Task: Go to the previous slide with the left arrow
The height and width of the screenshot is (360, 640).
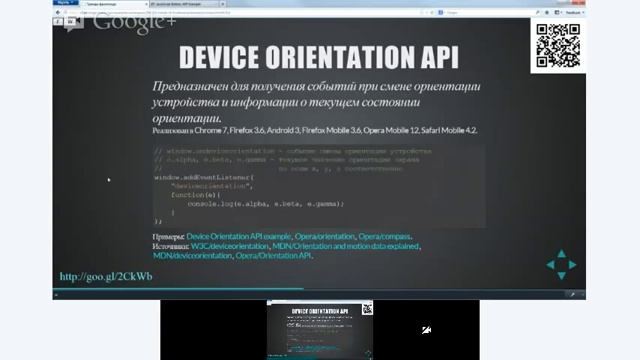Action: point(551,265)
